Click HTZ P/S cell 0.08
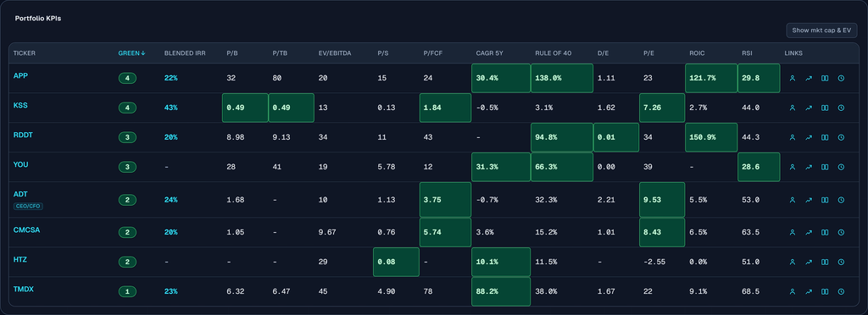868x315 pixels. click(x=397, y=262)
